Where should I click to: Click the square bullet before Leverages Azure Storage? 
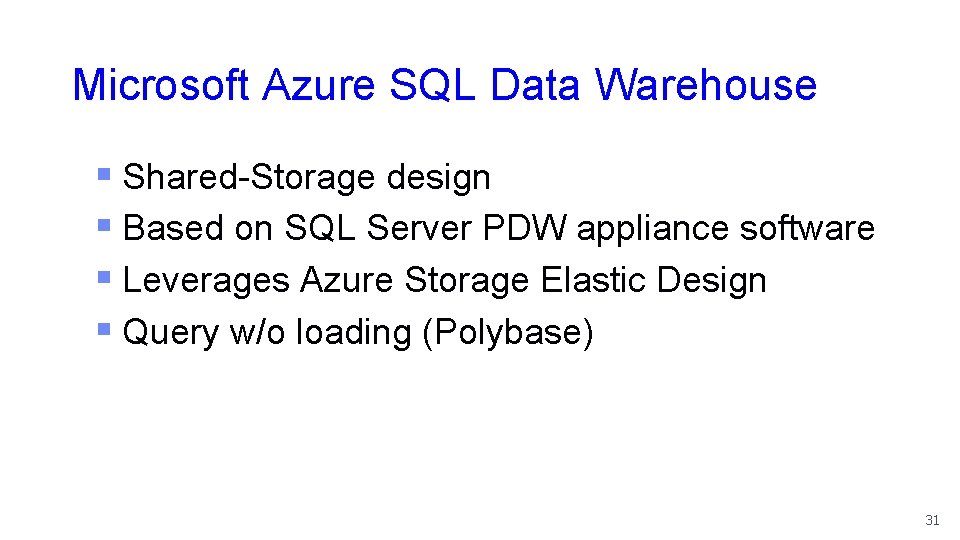[103, 278]
